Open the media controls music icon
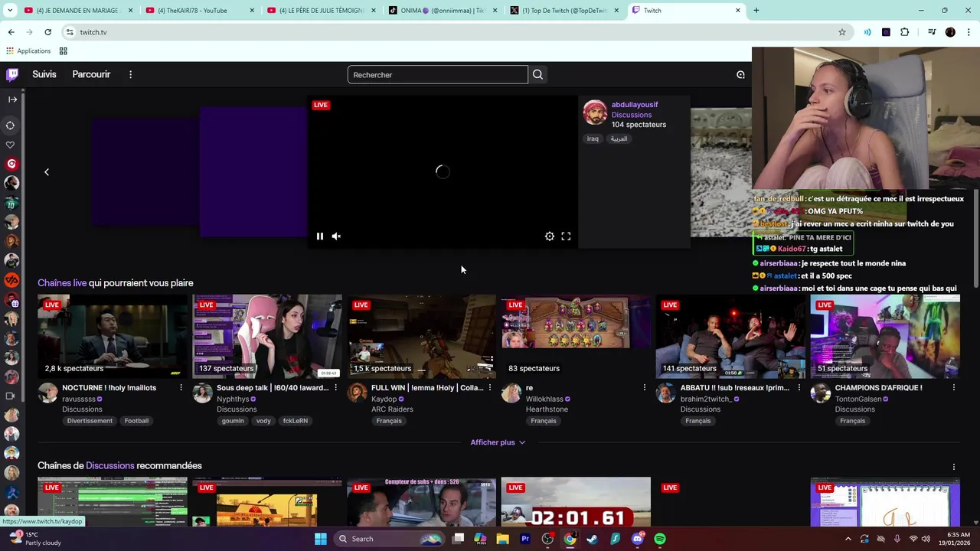This screenshot has height=551, width=980. click(932, 32)
